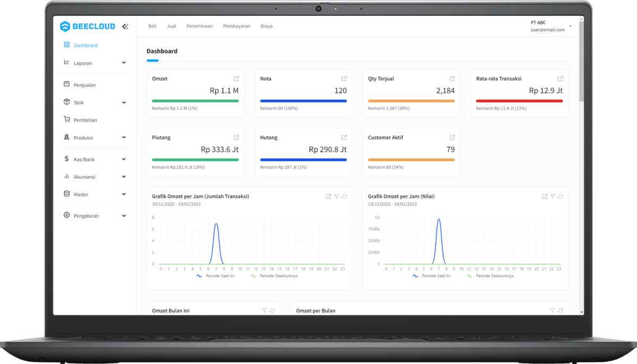637x364 pixels.
Task: Click the red Rata-rata Transaksi progress bar
Action: click(x=519, y=101)
